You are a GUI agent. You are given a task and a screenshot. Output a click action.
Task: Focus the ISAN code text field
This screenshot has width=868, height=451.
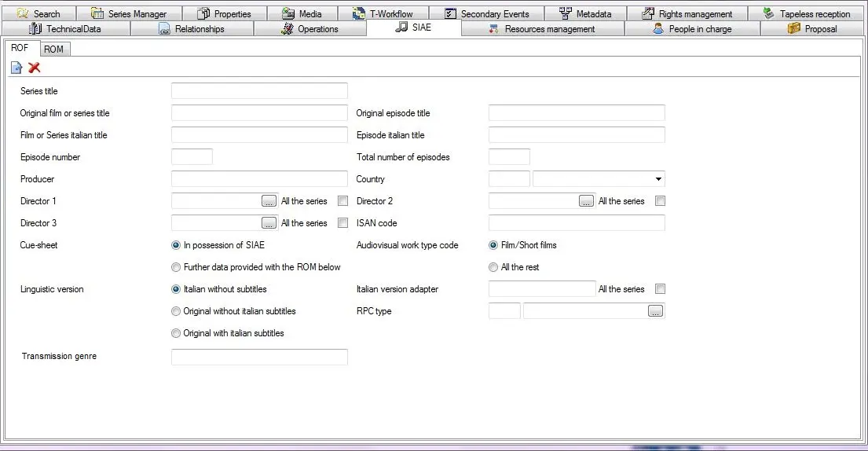click(576, 223)
